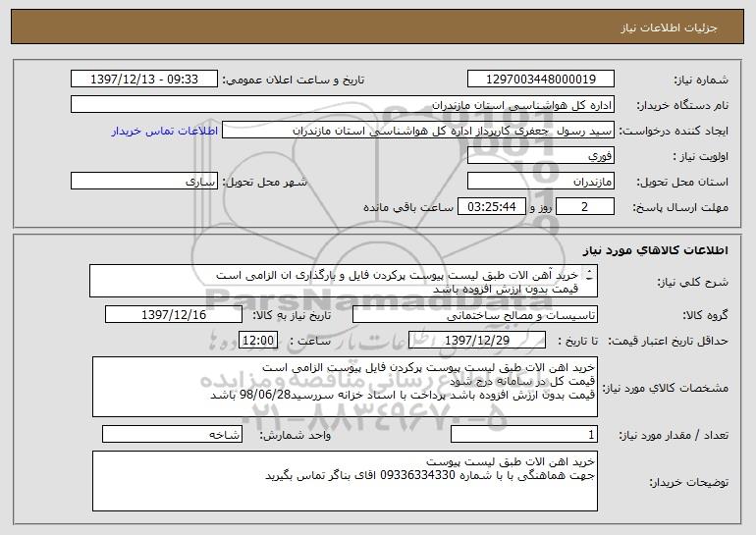
Task: Click the ایجاد کننده درخواست label
Action: [674, 132]
